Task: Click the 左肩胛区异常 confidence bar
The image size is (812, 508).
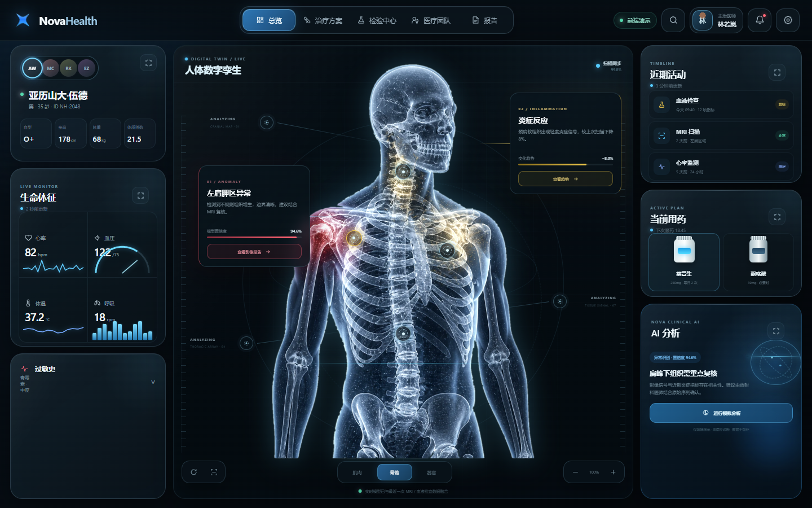Action: click(254, 238)
